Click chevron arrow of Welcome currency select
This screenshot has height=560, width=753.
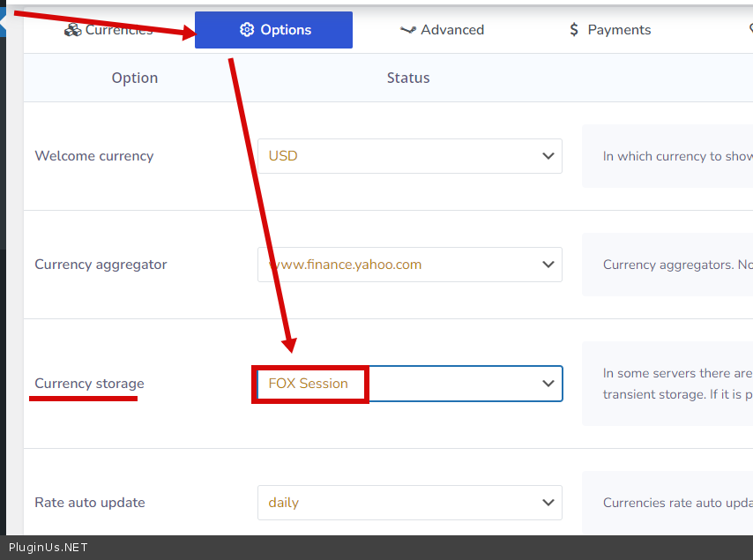tap(548, 156)
